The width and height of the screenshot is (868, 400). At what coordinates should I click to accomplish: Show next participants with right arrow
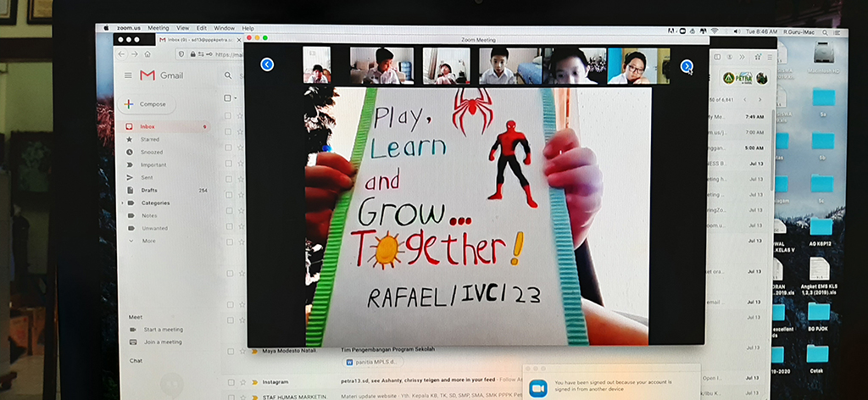687,66
